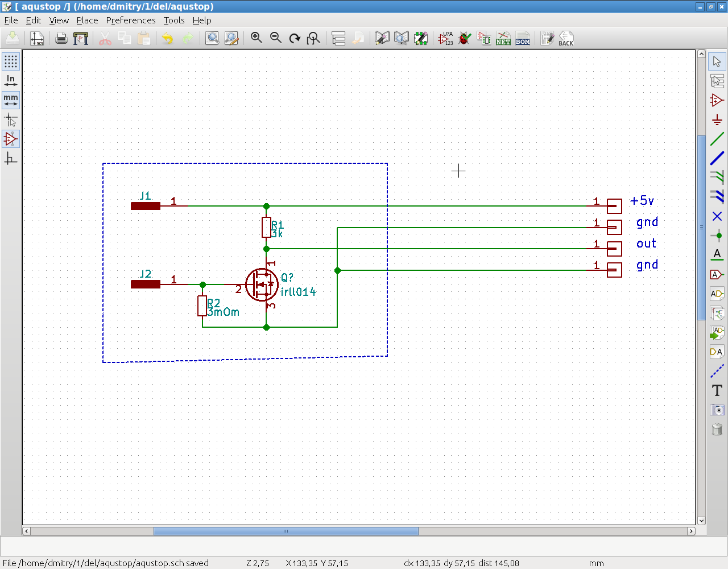Open the BOM generator
This screenshot has height=569, width=728.
523,39
